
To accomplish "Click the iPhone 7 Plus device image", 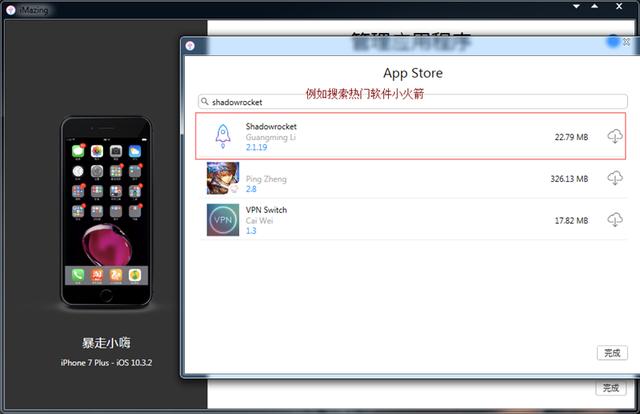I will (x=106, y=211).
